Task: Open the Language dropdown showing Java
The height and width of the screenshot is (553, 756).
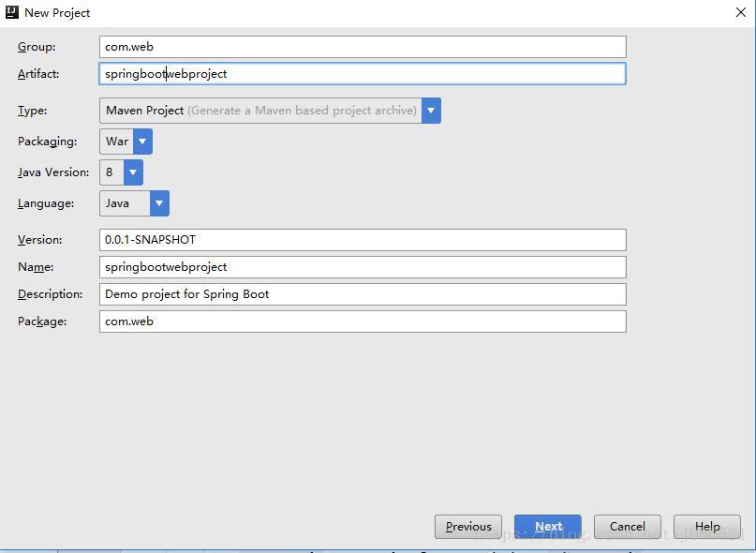Action: 134,203
